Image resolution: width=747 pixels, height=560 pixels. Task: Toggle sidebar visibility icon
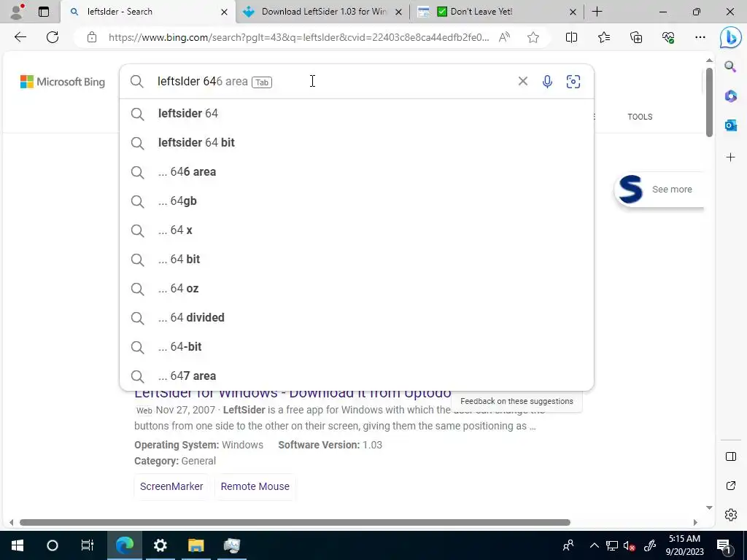730,456
